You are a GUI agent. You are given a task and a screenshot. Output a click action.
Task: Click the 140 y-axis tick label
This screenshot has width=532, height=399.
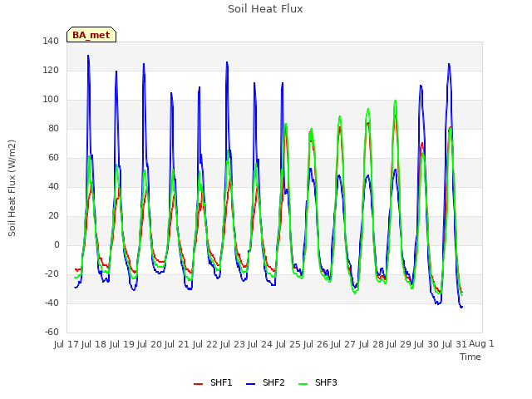pyautogui.click(x=51, y=42)
